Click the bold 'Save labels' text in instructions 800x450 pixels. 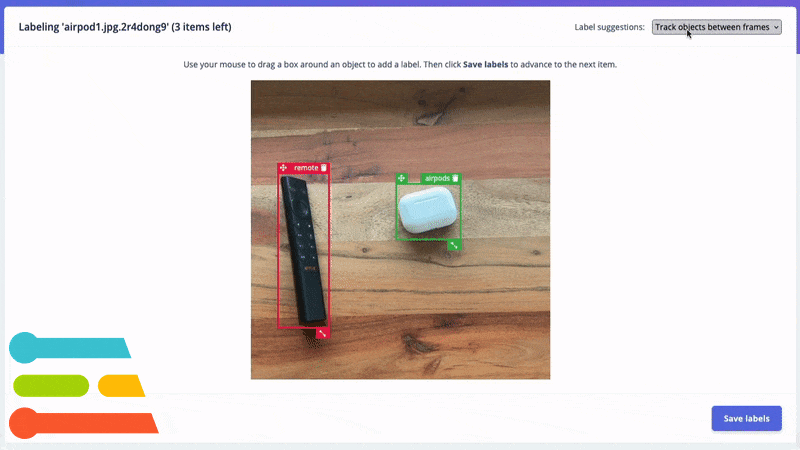485,64
